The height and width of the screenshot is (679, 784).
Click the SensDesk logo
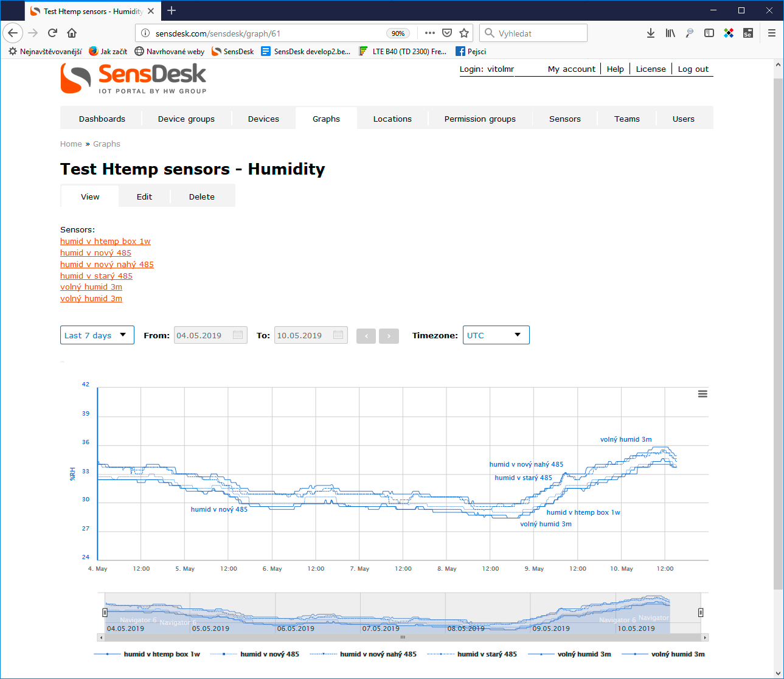click(x=133, y=78)
